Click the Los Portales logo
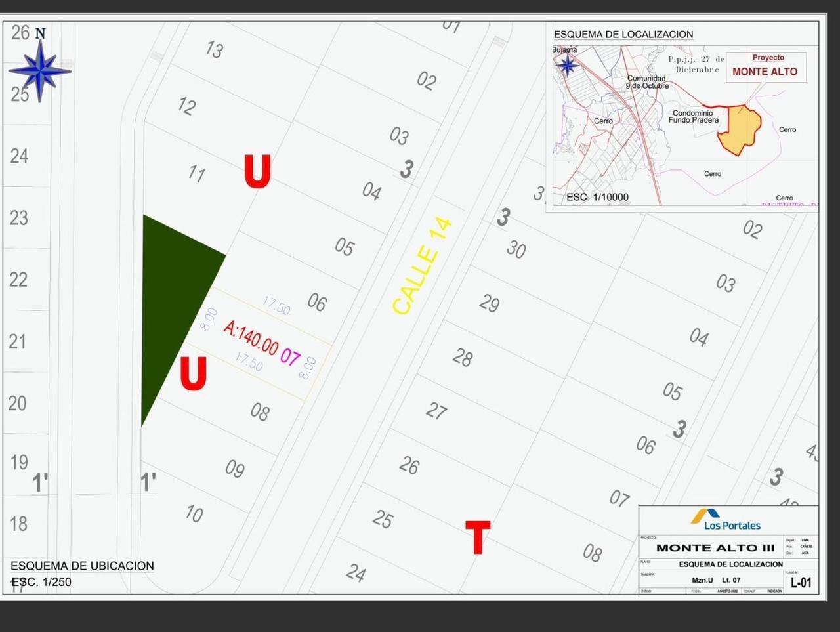The height and width of the screenshot is (632, 840). pos(726,520)
